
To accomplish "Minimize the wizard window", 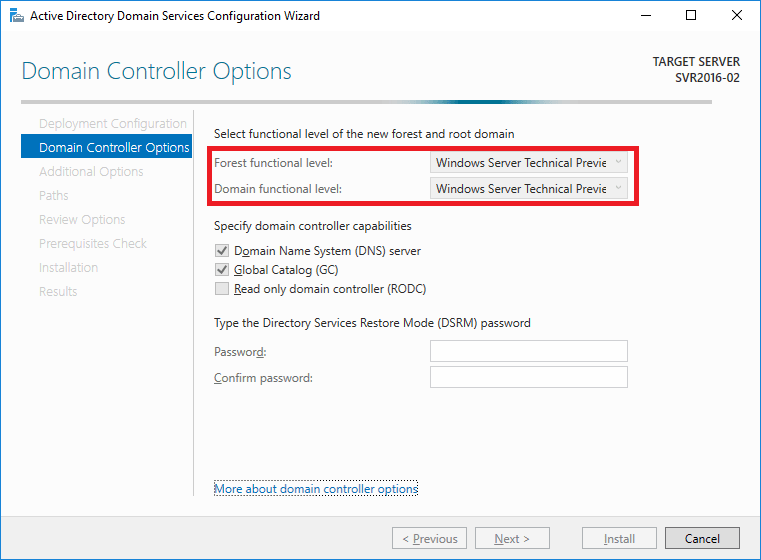I will (x=645, y=16).
